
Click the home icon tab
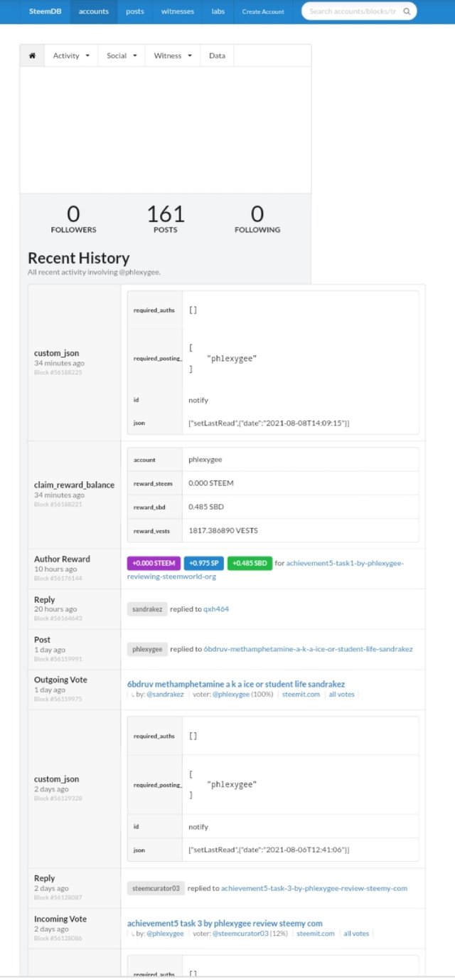(x=32, y=56)
